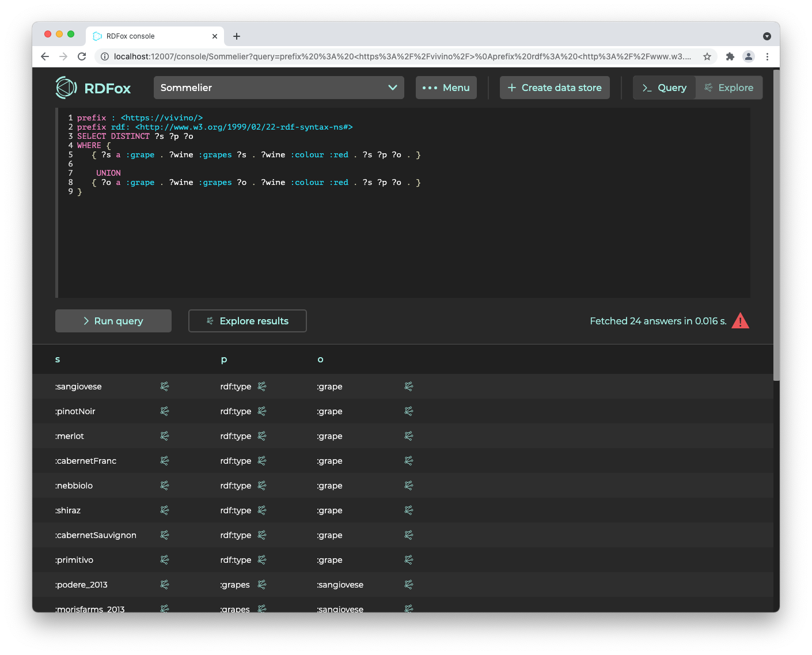Click the explore icon next to :cabernetSauvignon
The height and width of the screenshot is (655, 812).
pyautogui.click(x=164, y=535)
